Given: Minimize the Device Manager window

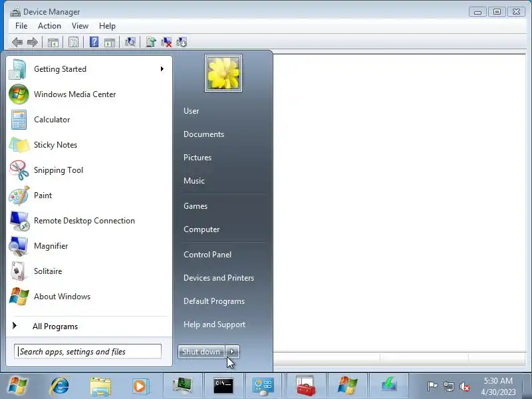Looking at the screenshot, I should [478, 12].
